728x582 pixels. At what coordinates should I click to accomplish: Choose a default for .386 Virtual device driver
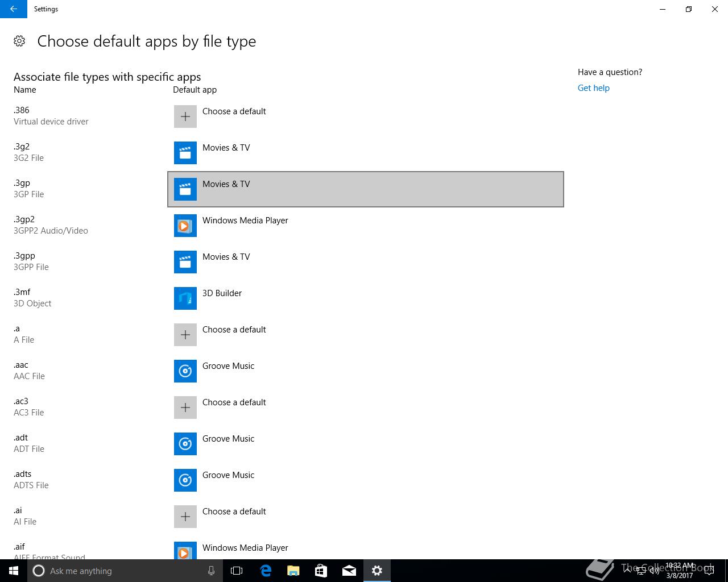(366, 117)
